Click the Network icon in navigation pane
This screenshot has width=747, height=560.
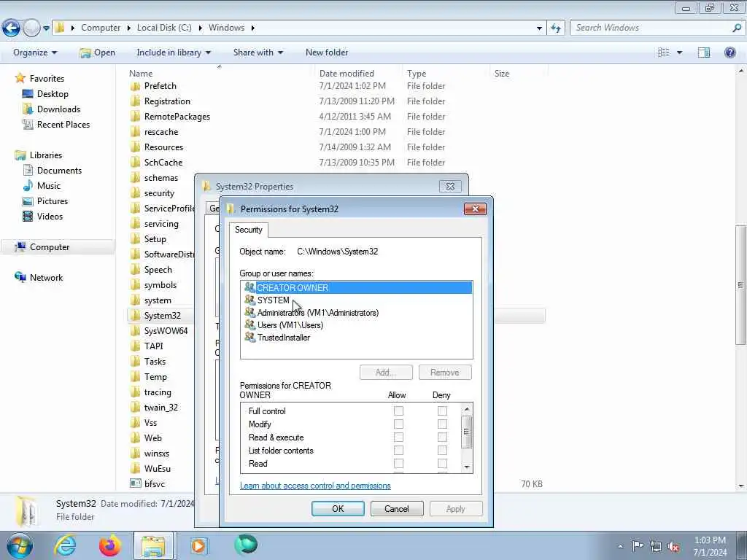click(20, 277)
